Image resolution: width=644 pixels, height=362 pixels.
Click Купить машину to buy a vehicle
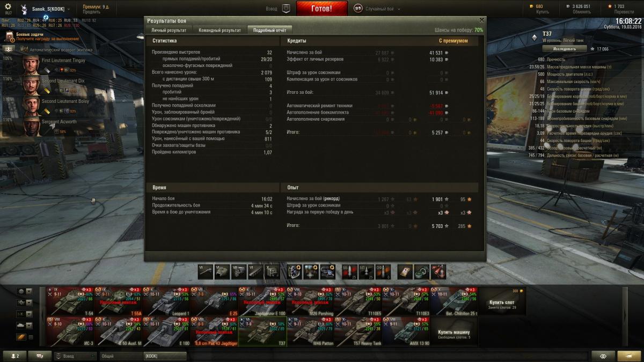[x=454, y=331]
